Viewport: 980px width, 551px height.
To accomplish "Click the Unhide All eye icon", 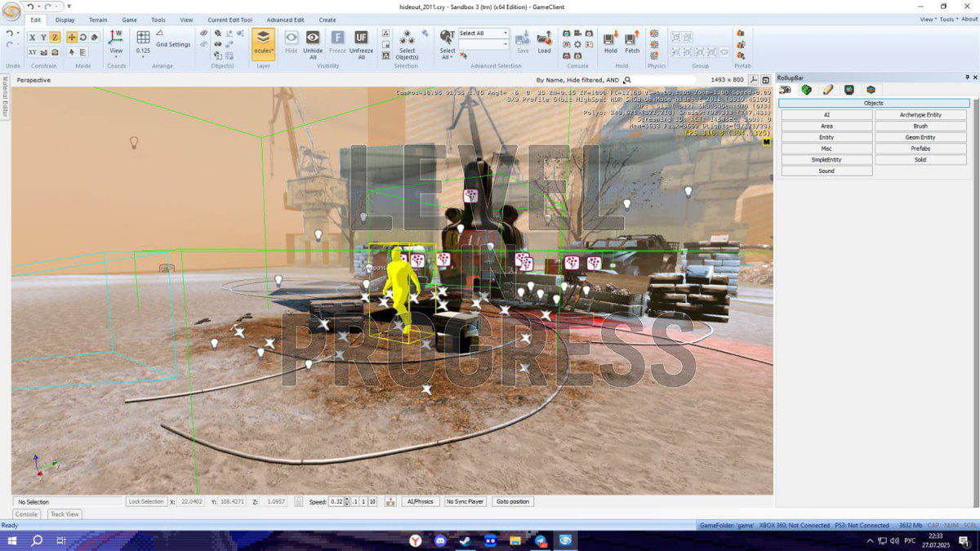I will (x=313, y=38).
